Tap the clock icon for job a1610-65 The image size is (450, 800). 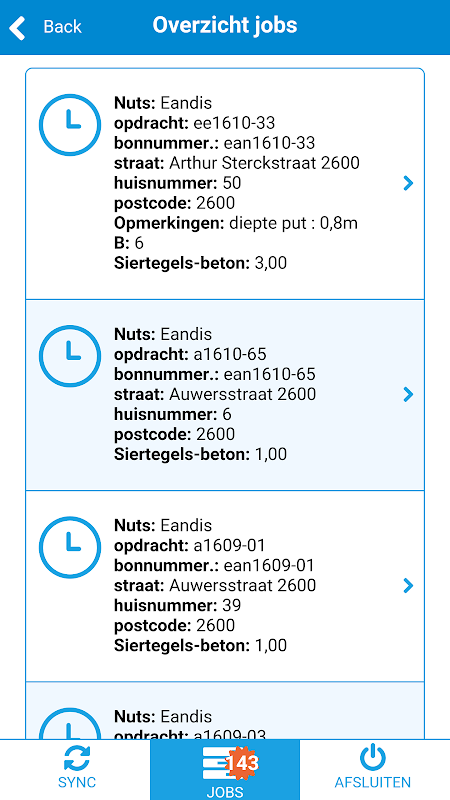[70, 356]
